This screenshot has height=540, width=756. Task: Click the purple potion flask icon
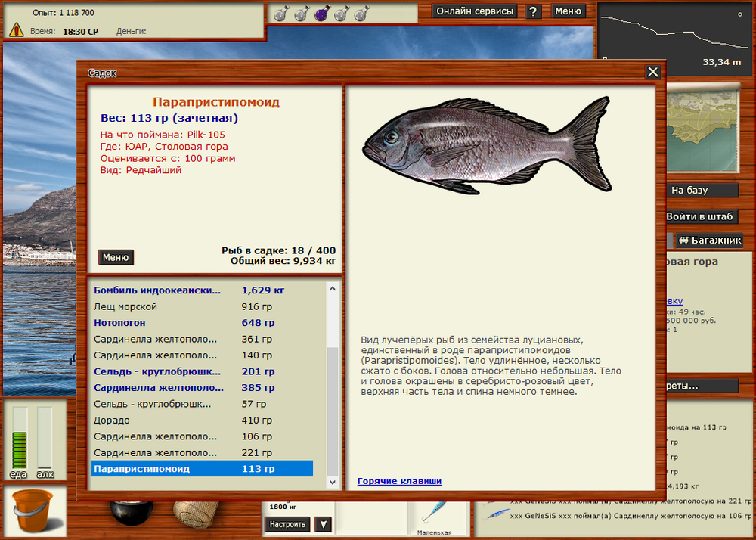320,13
